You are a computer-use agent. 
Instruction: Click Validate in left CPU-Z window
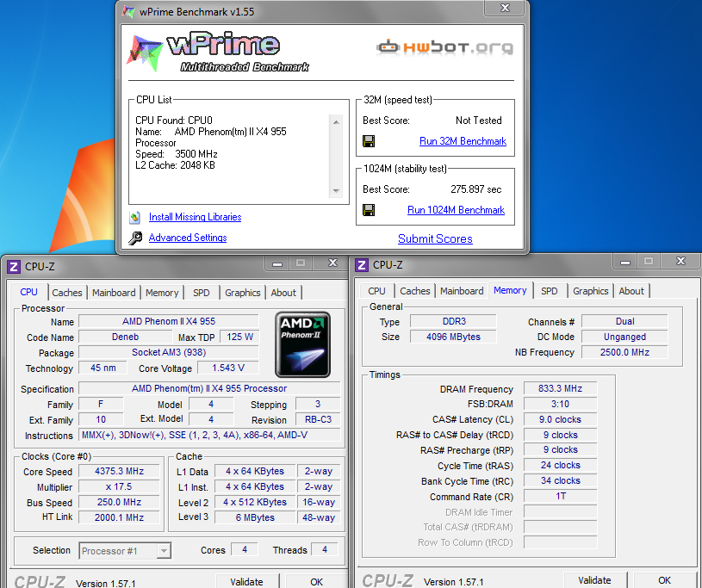[246, 581]
